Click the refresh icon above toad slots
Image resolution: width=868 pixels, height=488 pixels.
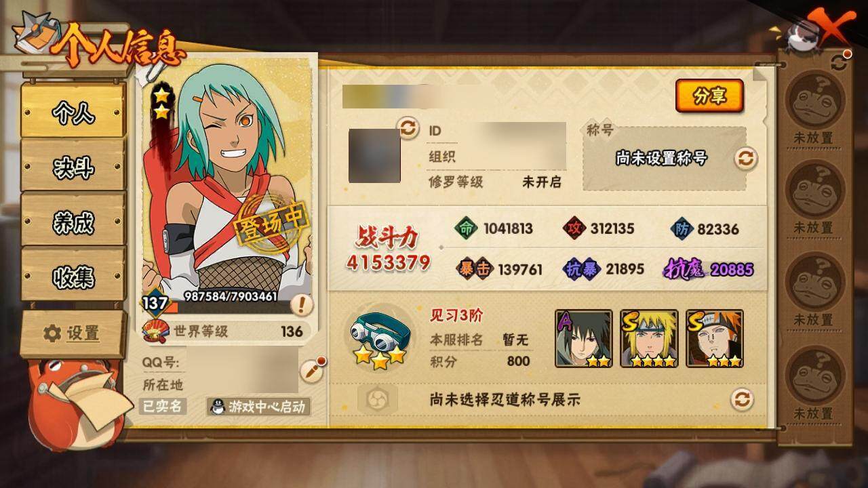(x=840, y=62)
